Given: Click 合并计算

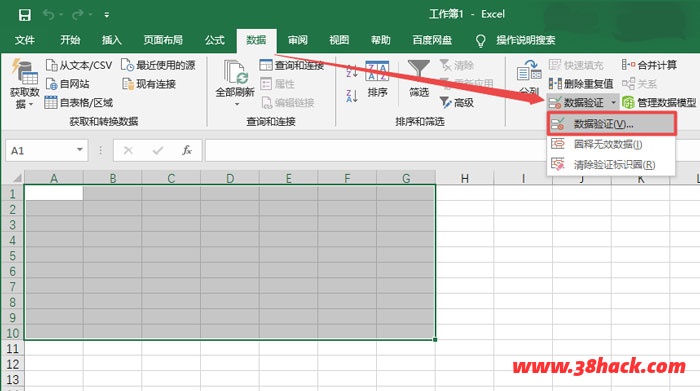Looking at the screenshot, I should click(x=650, y=66).
